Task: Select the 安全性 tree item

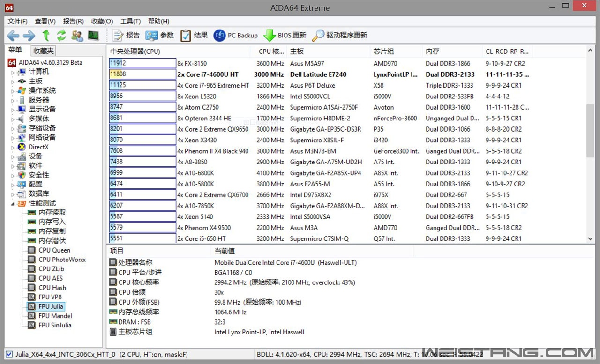Action: [38, 175]
